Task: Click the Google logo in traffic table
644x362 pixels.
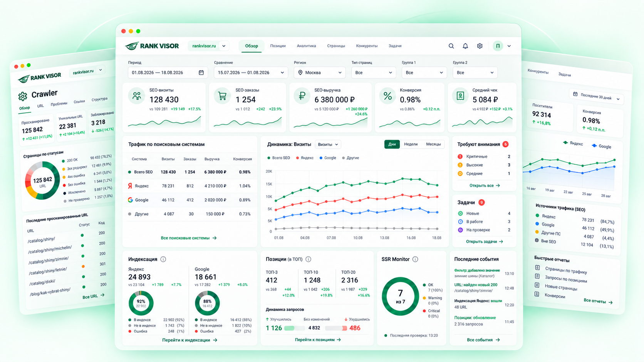Action: [x=130, y=200]
